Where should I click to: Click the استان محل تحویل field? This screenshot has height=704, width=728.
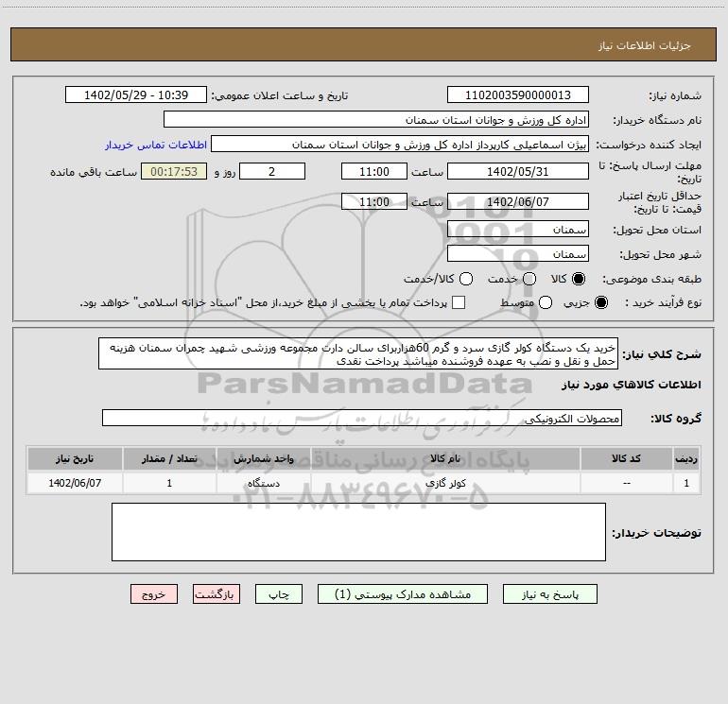pyautogui.click(x=518, y=230)
